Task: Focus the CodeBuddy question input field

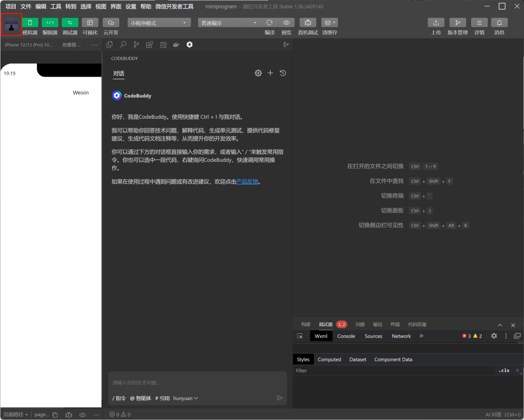Action: click(x=198, y=383)
